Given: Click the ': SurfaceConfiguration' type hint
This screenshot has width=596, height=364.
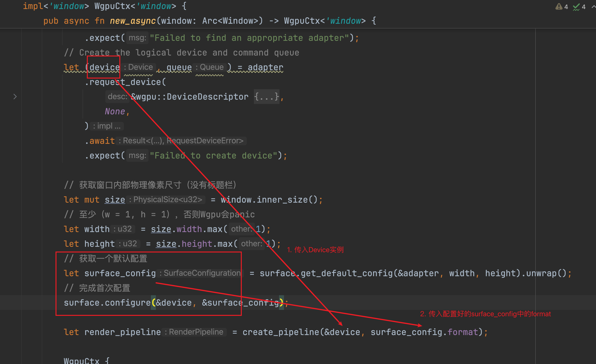Looking at the screenshot, I should tap(200, 273).
